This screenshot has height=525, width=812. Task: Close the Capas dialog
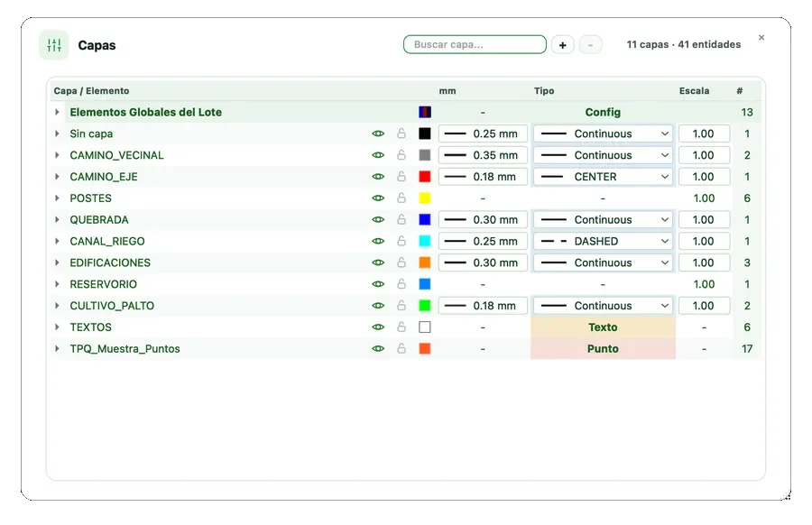(x=761, y=37)
